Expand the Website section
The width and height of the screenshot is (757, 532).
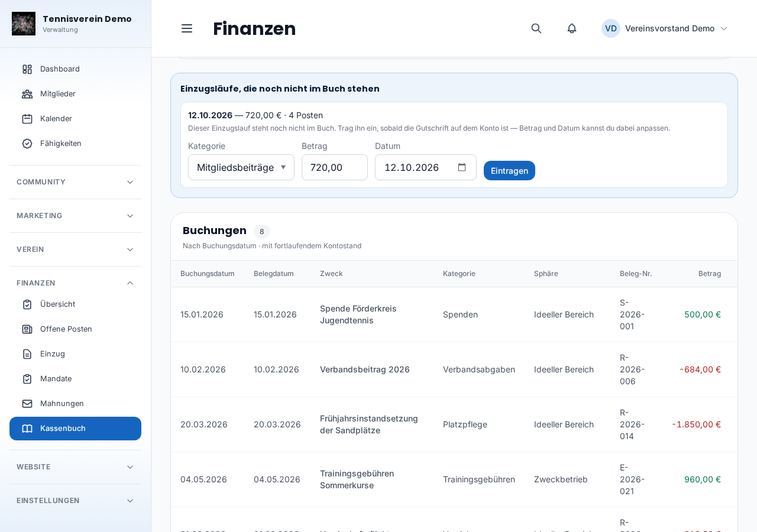click(x=75, y=467)
